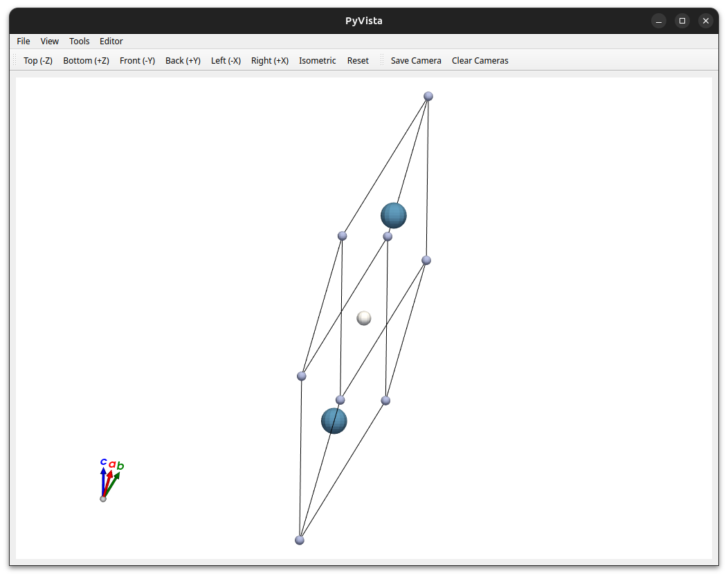Maximize the PyVista window
Viewport: 728px width, 577px height.
pyautogui.click(x=682, y=21)
